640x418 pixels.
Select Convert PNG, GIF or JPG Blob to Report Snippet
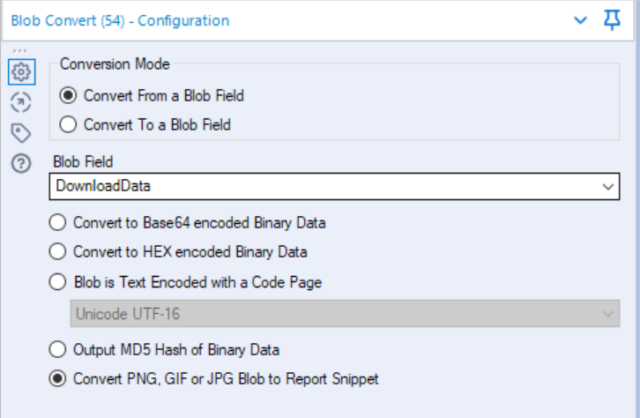pos(213,379)
